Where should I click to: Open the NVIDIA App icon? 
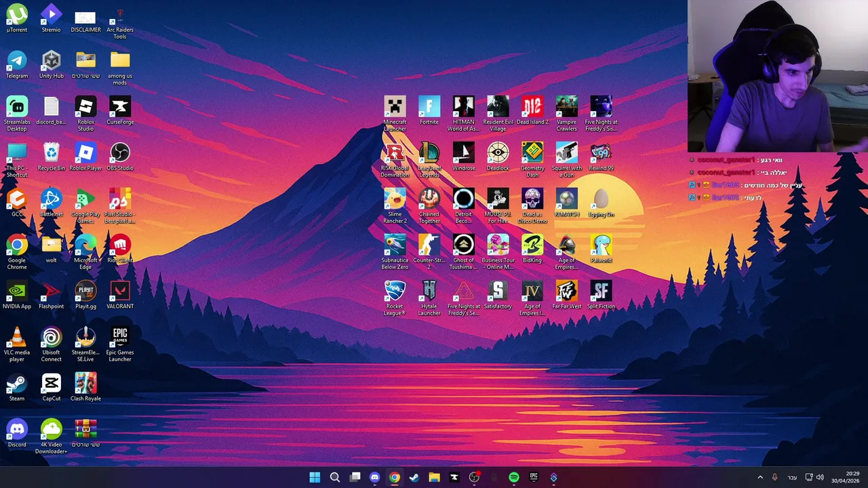pos(17,295)
